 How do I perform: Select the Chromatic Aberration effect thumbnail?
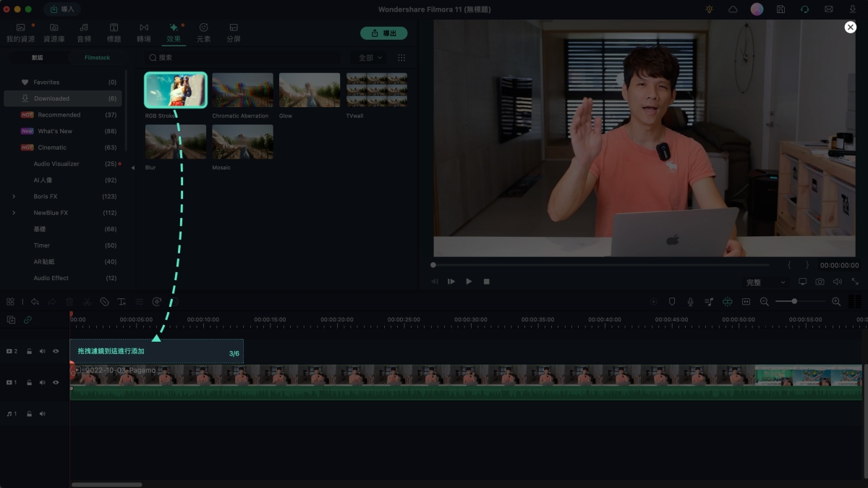point(242,90)
